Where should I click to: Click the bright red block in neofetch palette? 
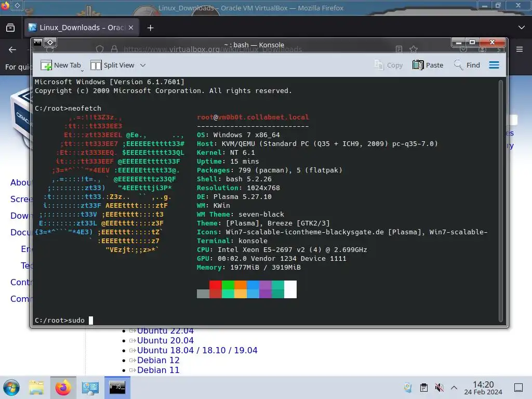216,285
